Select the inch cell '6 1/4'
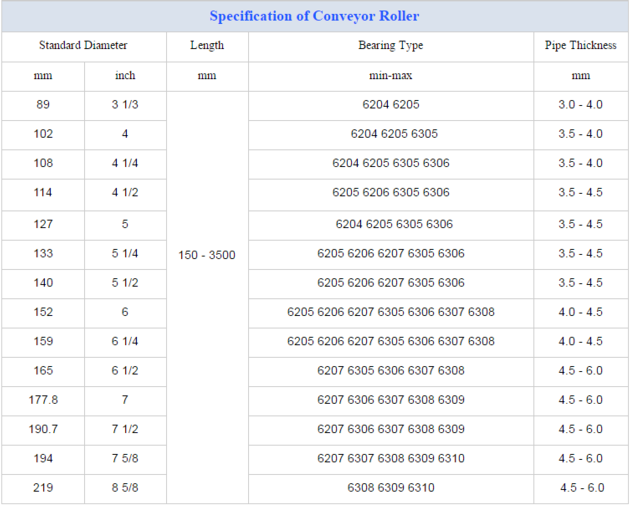The width and height of the screenshot is (630, 505). pyautogui.click(x=125, y=341)
